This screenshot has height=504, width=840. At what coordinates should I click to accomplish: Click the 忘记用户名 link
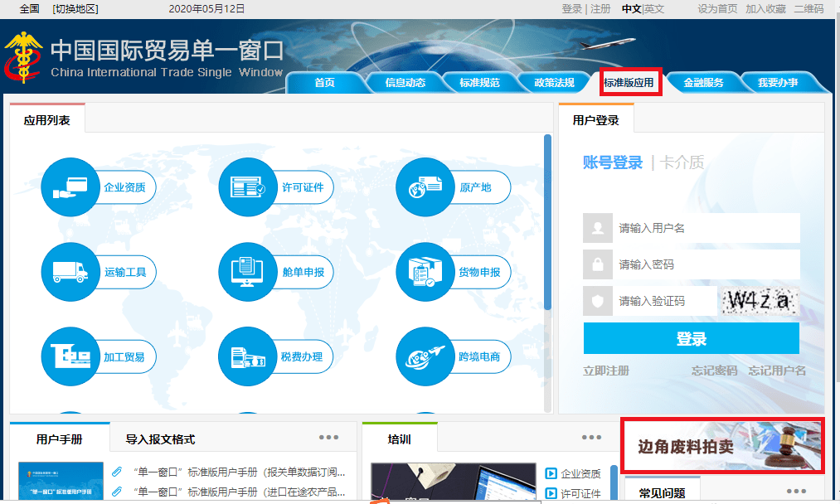click(777, 371)
